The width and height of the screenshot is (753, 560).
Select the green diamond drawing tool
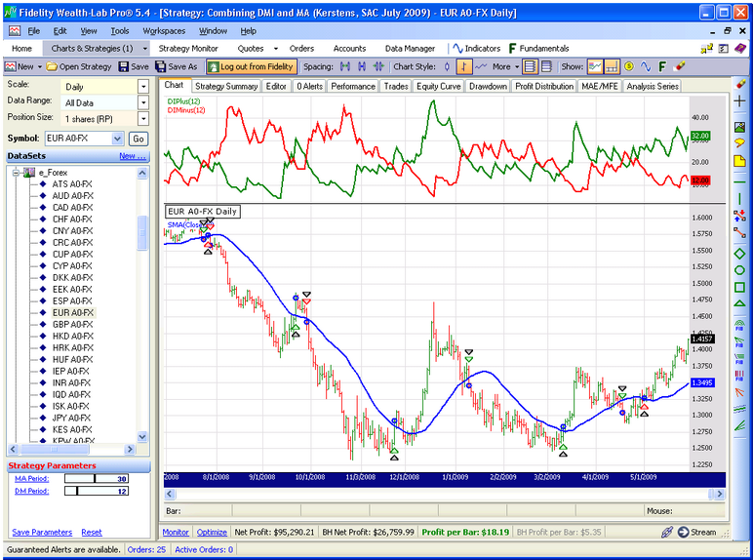pyautogui.click(x=739, y=254)
